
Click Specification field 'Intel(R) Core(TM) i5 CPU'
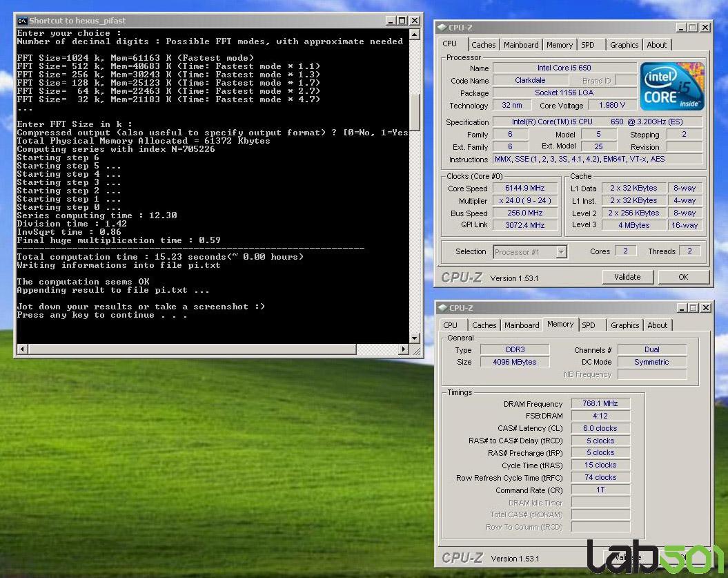(x=598, y=122)
